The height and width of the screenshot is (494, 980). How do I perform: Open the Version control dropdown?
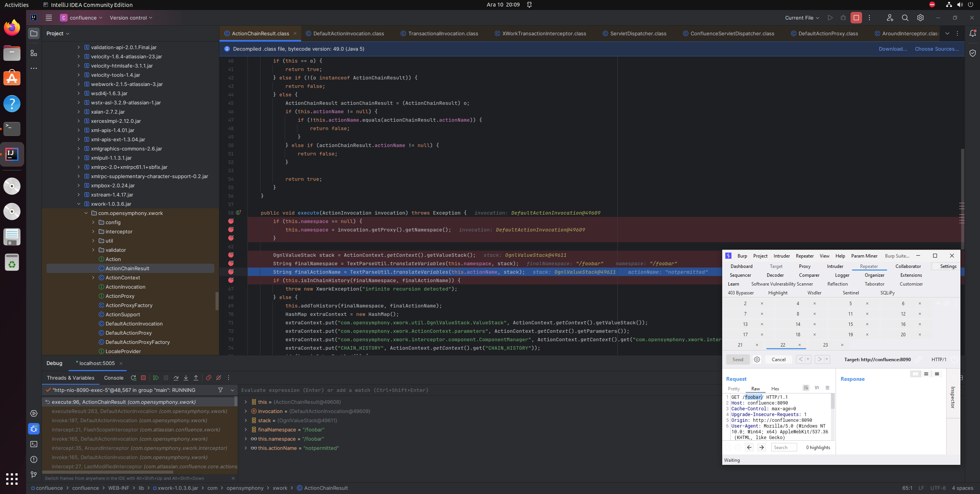[x=131, y=18]
